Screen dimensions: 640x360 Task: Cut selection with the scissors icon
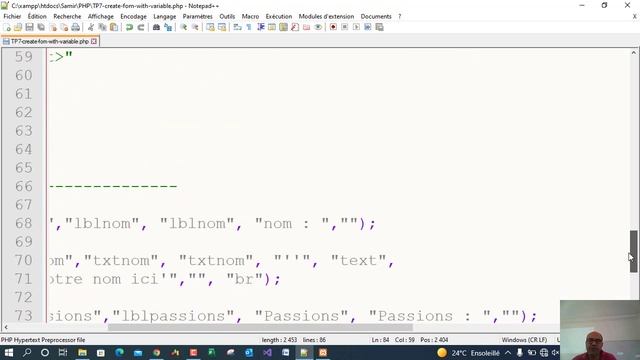point(91,27)
